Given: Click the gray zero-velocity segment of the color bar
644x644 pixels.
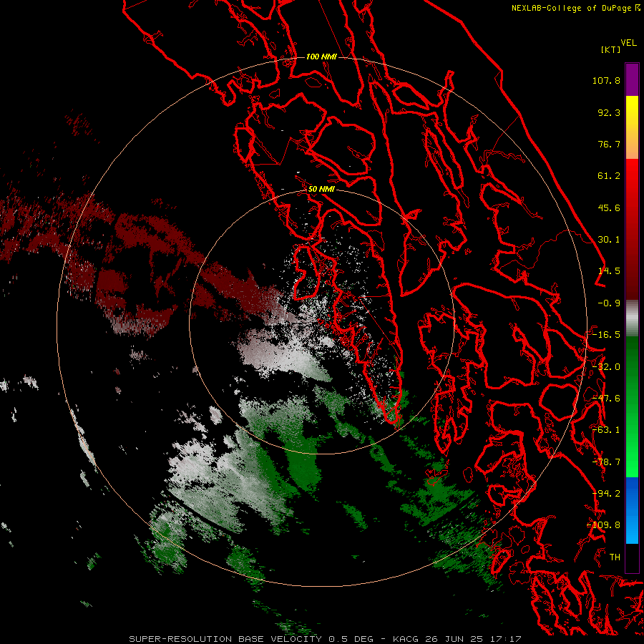Looking at the screenshot, I should [632, 318].
